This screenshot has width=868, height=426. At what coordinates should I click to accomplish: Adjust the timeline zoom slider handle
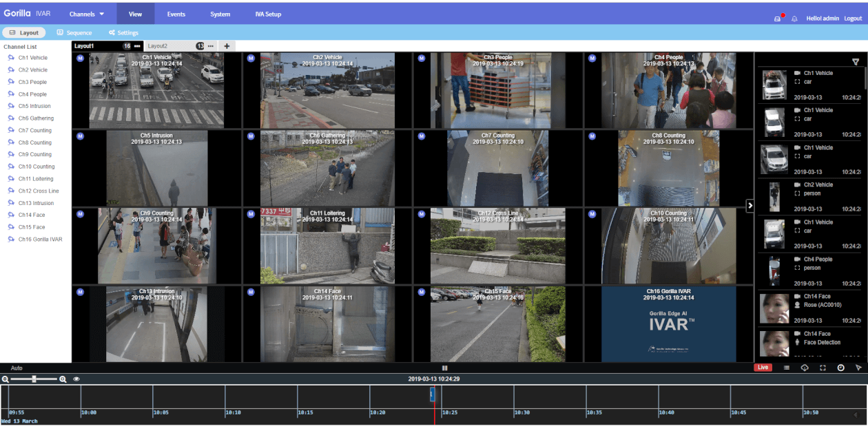[34, 379]
